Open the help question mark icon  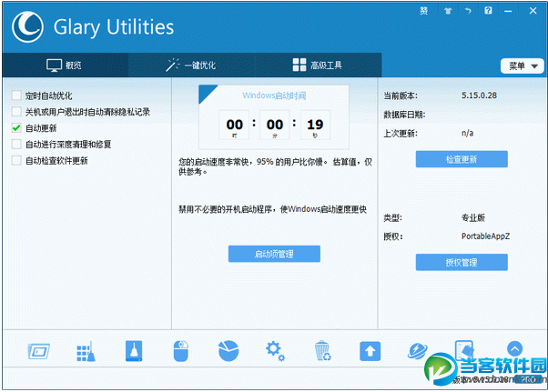click(x=488, y=11)
